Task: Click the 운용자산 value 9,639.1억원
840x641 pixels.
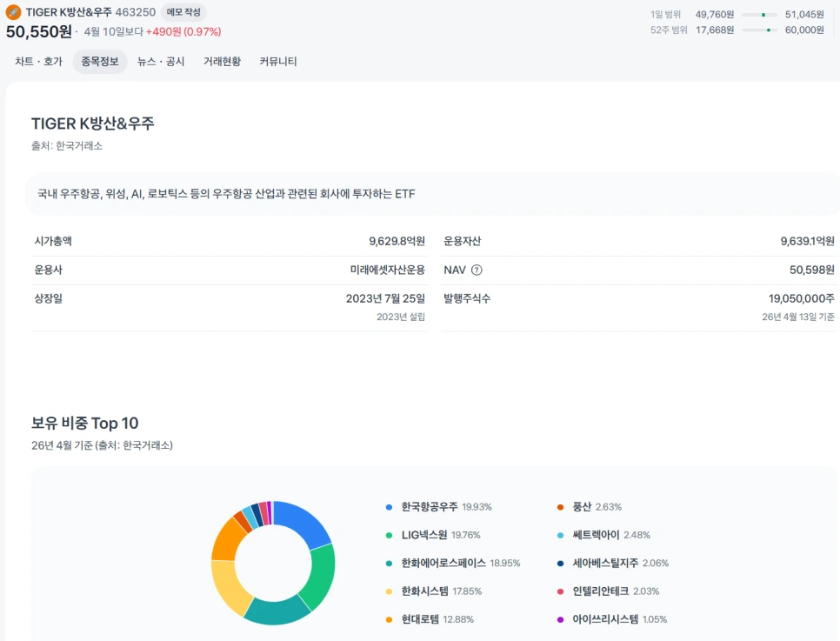Action: 807,241
